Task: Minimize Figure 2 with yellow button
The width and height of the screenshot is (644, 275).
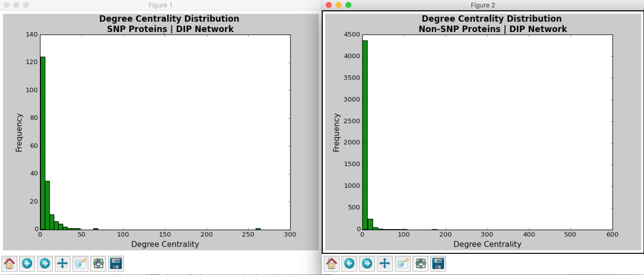Action: [x=339, y=5]
